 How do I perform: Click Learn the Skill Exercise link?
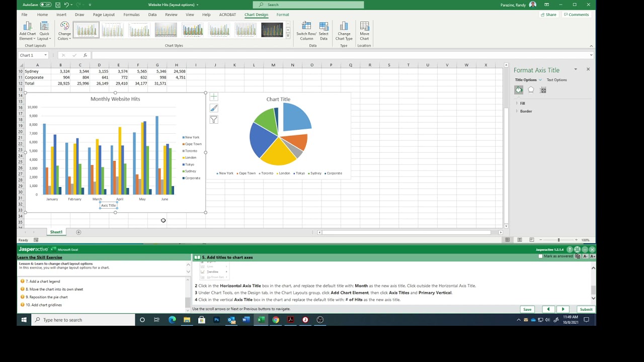coord(40,257)
